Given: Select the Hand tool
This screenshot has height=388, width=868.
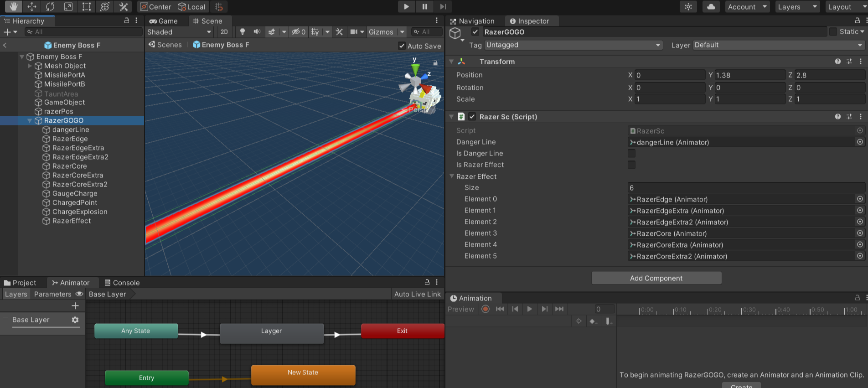Looking at the screenshot, I should [13, 6].
